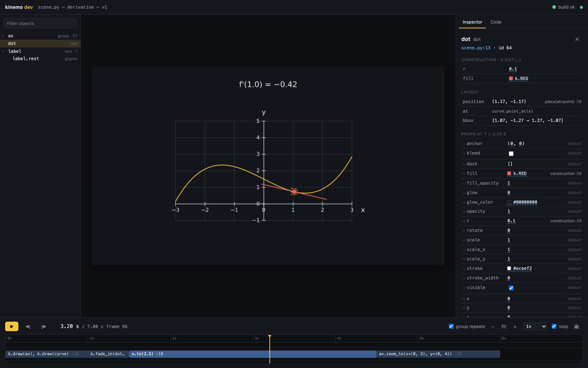Fit the timeline with the fit button
588x368 pixels.
pos(504,327)
